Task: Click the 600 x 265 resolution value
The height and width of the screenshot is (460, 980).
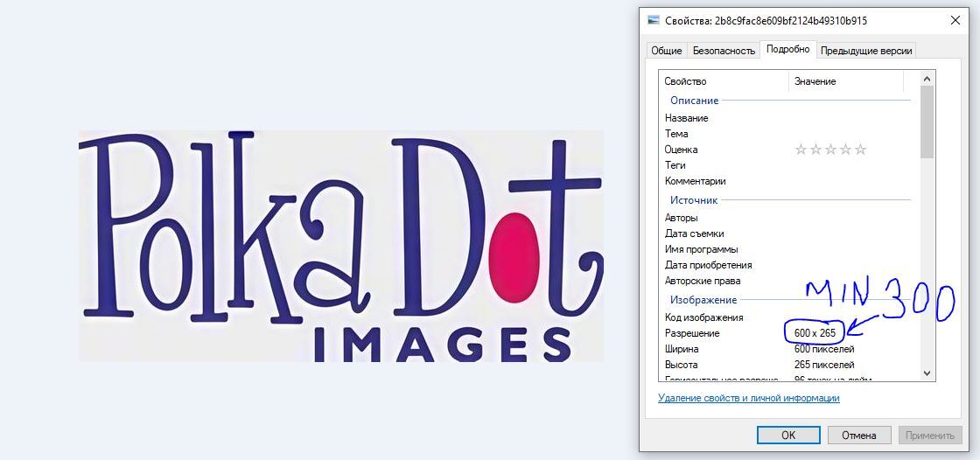Action: (x=815, y=333)
